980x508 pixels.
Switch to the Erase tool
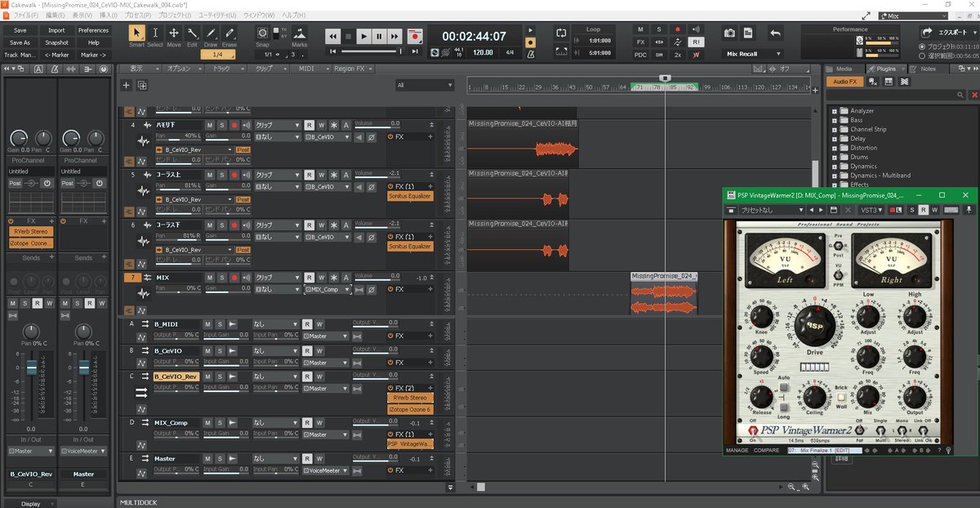tap(229, 33)
